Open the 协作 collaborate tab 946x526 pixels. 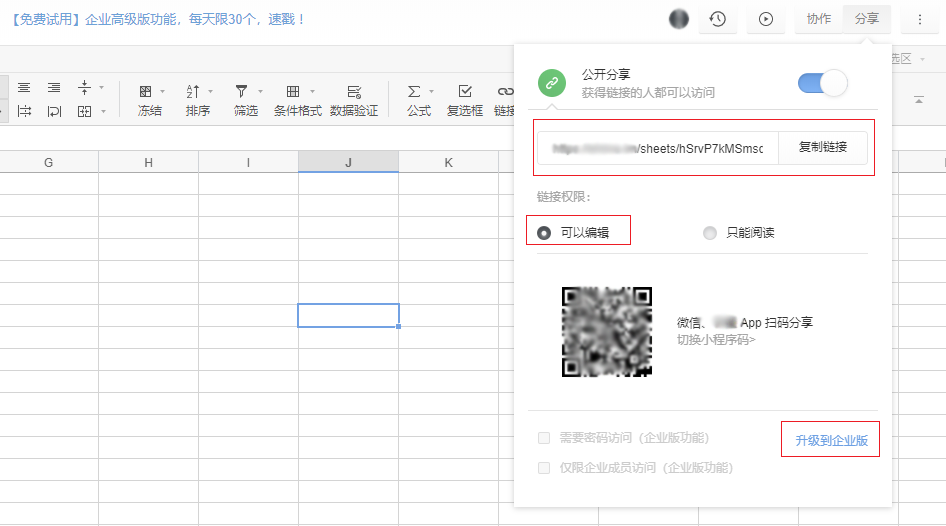pyautogui.click(x=819, y=19)
